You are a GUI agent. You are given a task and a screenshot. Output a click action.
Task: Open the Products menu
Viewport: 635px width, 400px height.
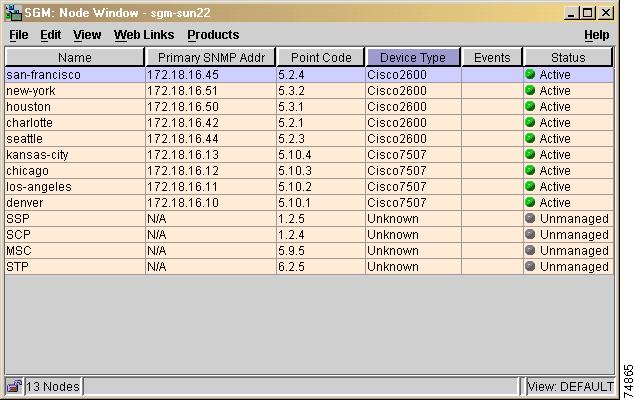213,35
